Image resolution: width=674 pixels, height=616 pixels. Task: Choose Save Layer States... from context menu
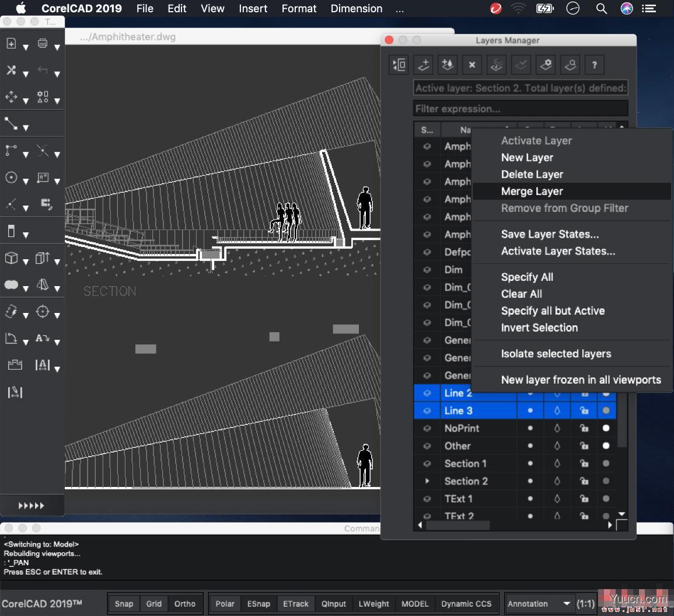coord(572,234)
